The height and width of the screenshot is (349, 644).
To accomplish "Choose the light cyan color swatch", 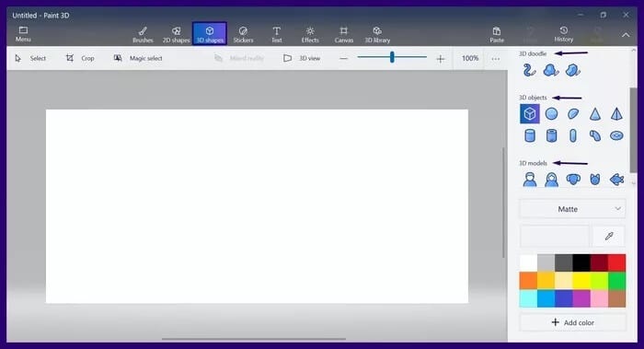I will coord(528,298).
